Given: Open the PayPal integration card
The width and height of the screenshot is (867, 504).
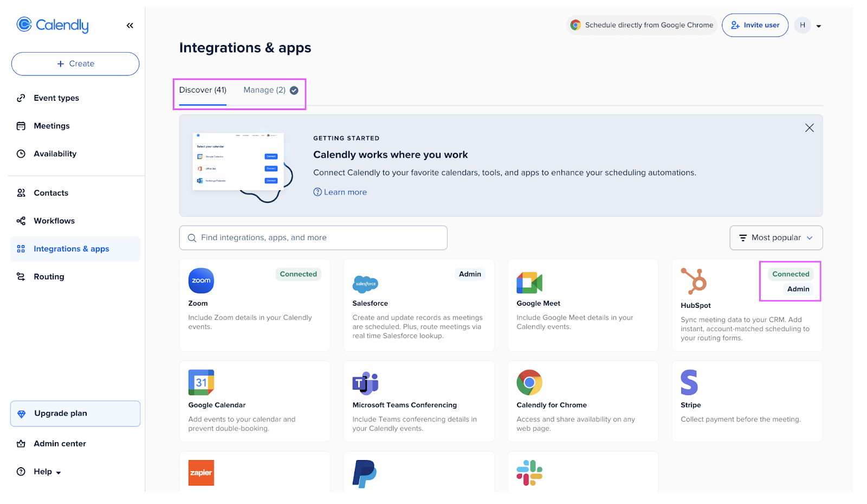Looking at the screenshot, I should click(x=419, y=472).
